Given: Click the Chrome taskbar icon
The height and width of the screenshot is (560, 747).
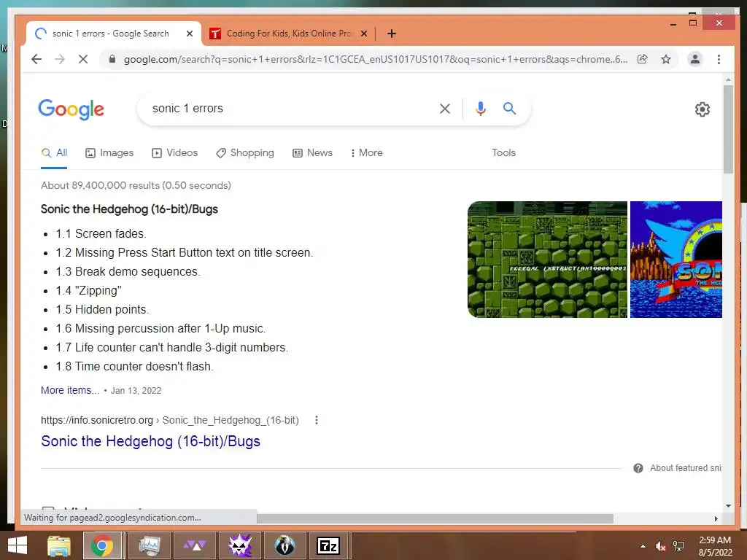Looking at the screenshot, I should tap(101, 545).
